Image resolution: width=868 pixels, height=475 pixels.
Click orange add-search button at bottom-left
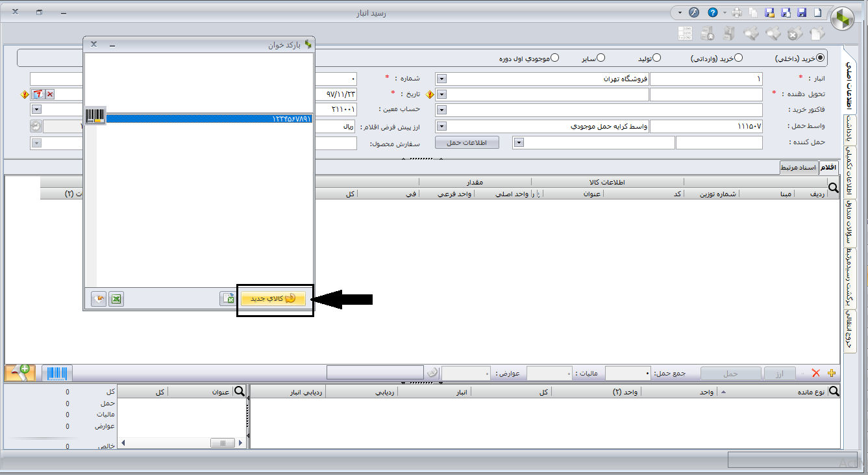(19, 373)
